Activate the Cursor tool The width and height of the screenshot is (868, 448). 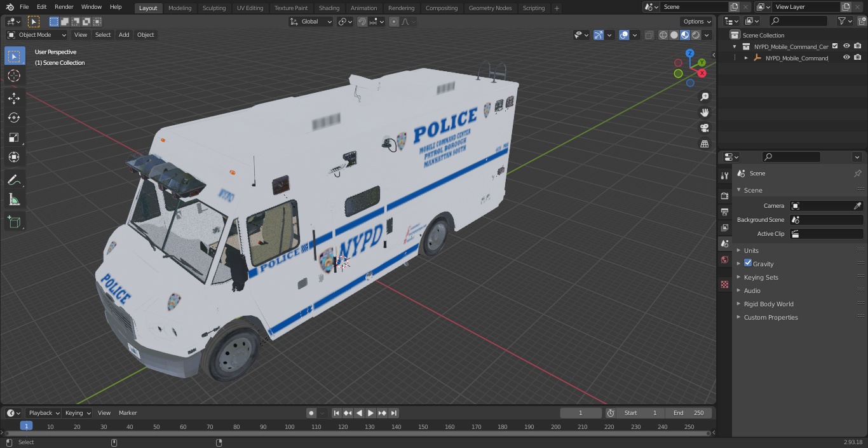pyautogui.click(x=14, y=76)
